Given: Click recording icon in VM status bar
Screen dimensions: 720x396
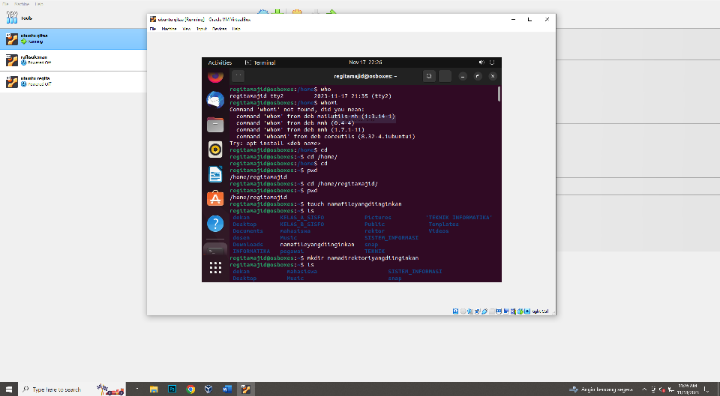Looking at the screenshot, I should tap(506, 311).
